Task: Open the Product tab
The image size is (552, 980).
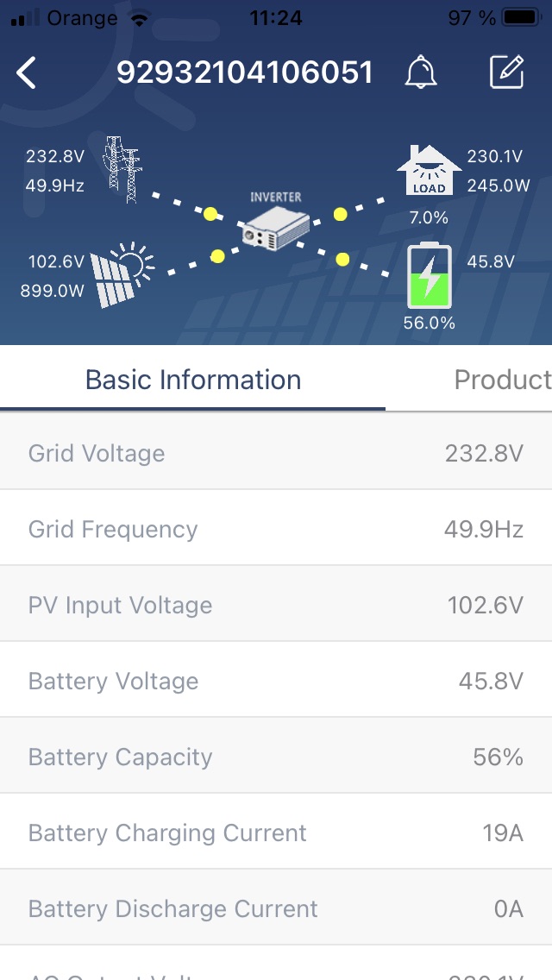Action: (502, 380)
